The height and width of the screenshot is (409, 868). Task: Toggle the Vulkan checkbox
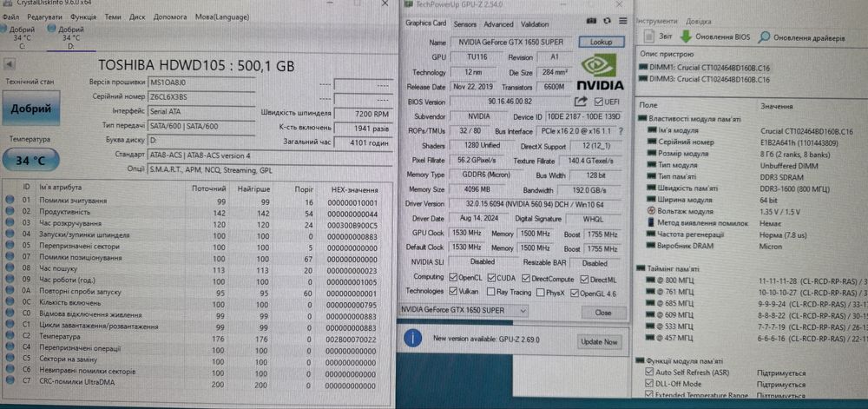tap(453, 291)
